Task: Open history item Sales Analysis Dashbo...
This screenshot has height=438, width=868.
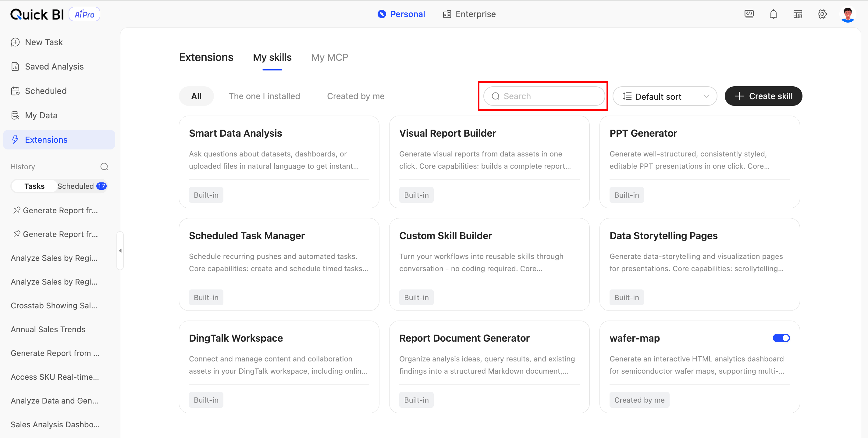Action: [55, 425]
